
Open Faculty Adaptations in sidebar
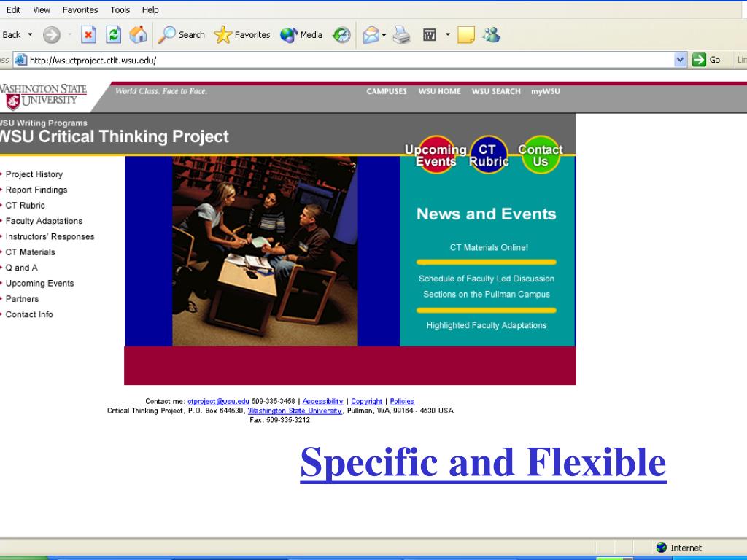click(44, 221)
